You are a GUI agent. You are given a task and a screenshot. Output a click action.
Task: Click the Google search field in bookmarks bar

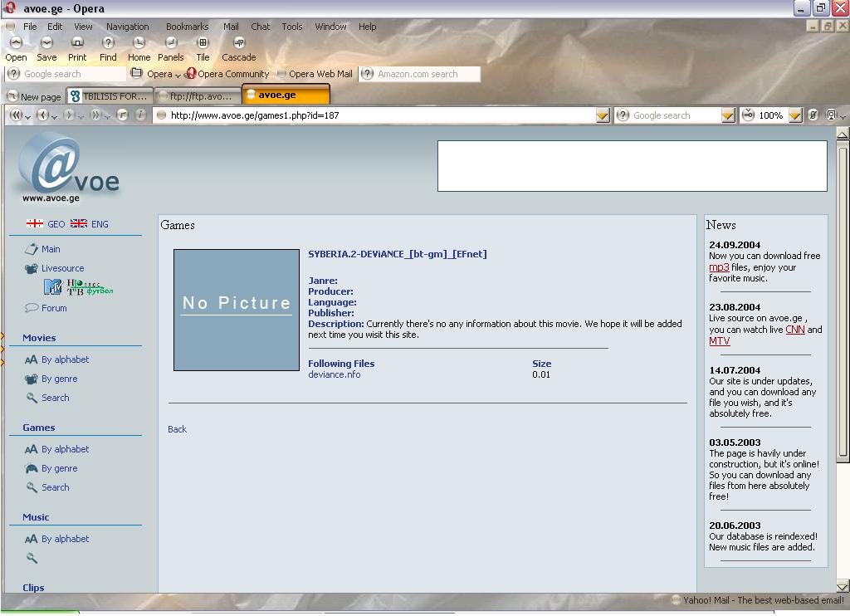pos(66,74)
